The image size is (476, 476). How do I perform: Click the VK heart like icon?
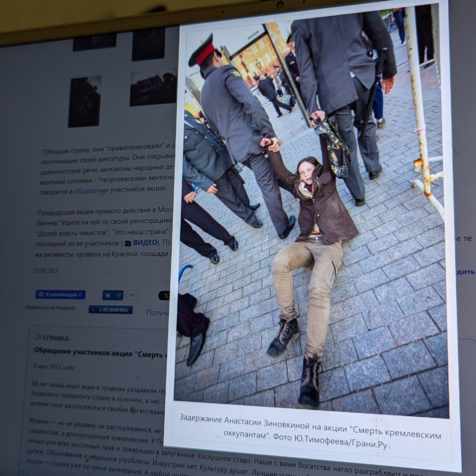[x=119, y=295]
